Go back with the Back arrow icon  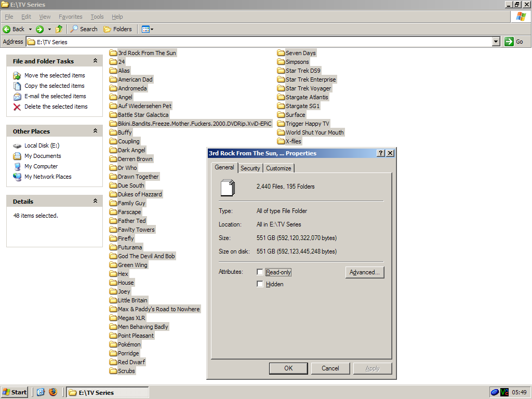6,29
